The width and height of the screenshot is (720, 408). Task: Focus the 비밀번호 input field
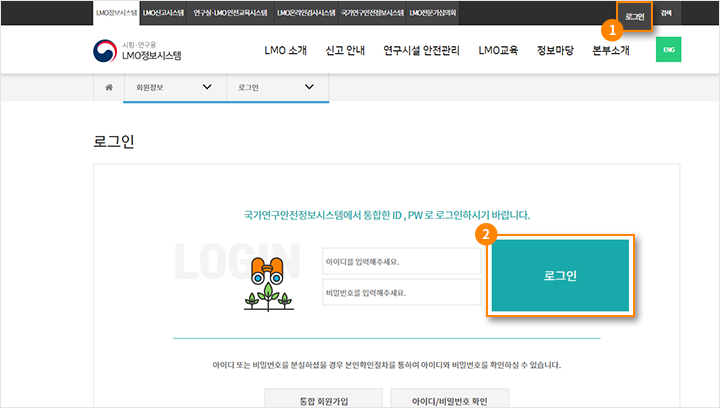[x=401, y=292]
